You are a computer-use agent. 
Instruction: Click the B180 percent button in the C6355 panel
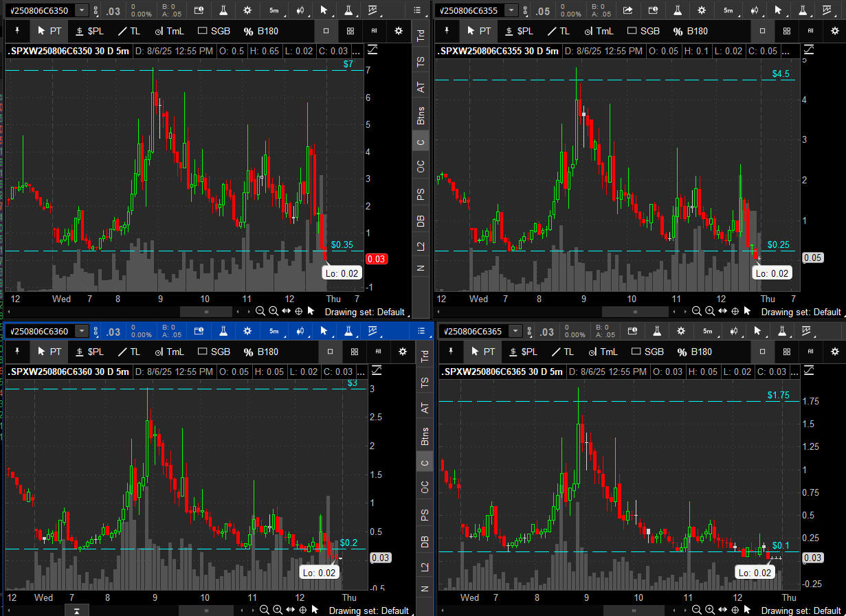[x=690, y=31]
